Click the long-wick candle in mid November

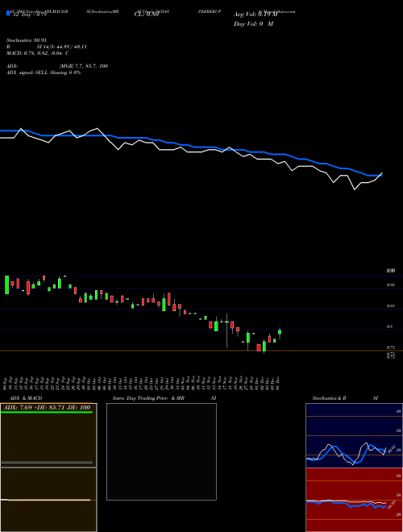(226, 330)
